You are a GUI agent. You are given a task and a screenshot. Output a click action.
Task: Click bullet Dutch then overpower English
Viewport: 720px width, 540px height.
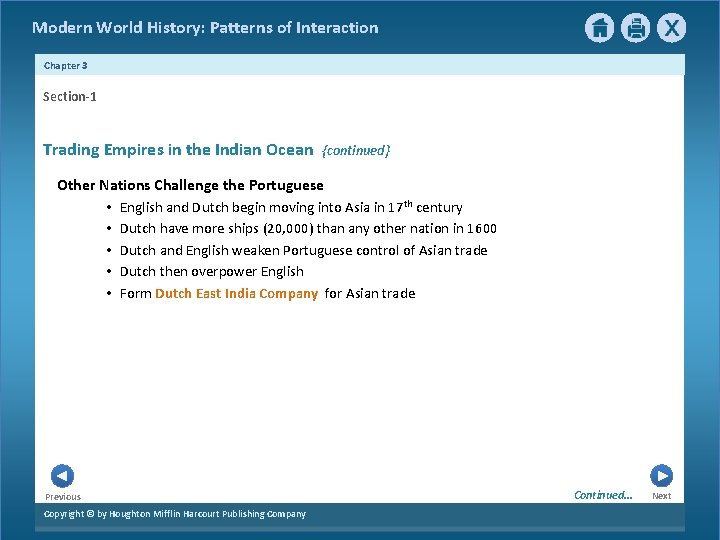[212, 272]
